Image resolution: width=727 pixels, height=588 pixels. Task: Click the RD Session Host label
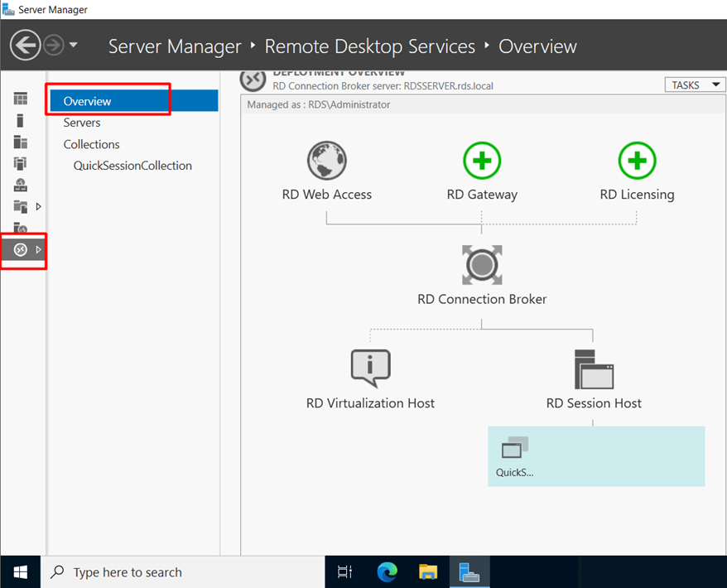[x=594, y=403]
